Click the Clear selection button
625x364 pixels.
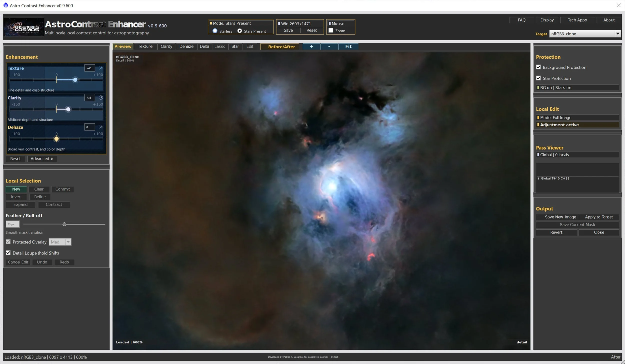coord(39,189)
